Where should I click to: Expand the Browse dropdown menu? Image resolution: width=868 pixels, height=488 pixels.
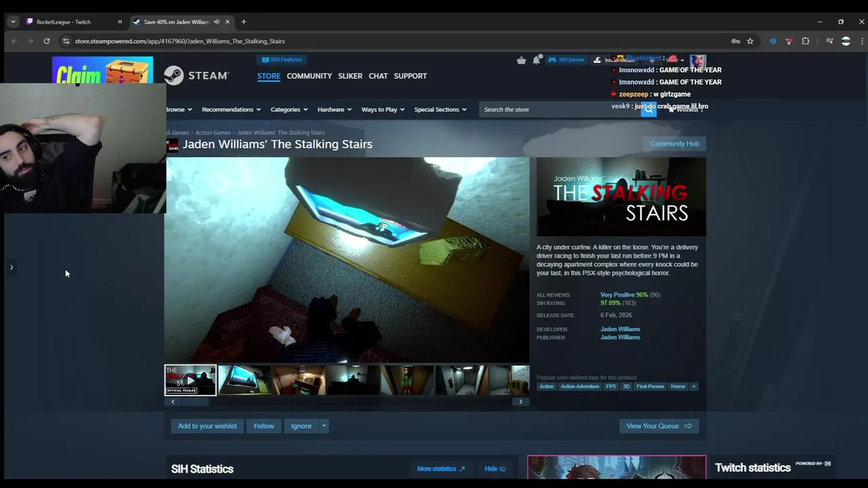[x=178, y=109]
